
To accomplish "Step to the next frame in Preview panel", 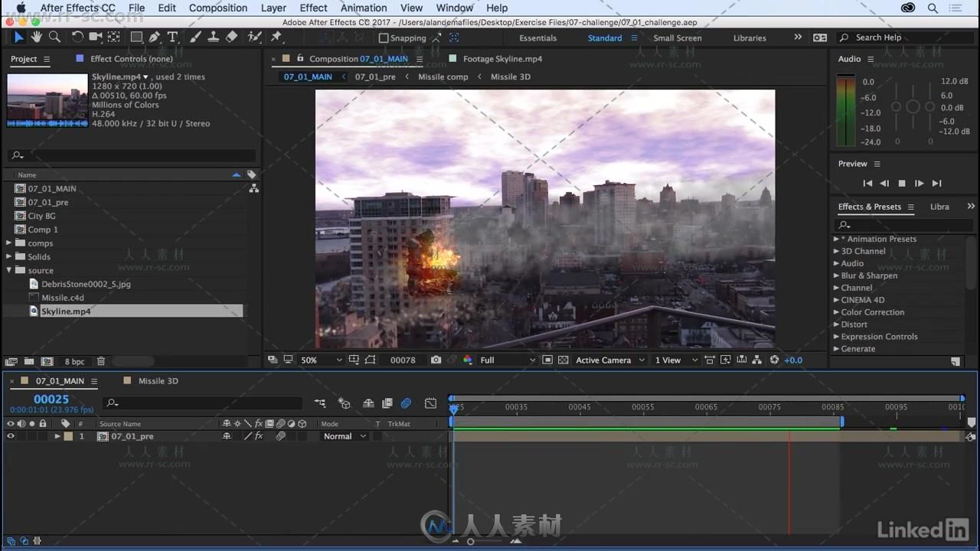I will [919, 184].
